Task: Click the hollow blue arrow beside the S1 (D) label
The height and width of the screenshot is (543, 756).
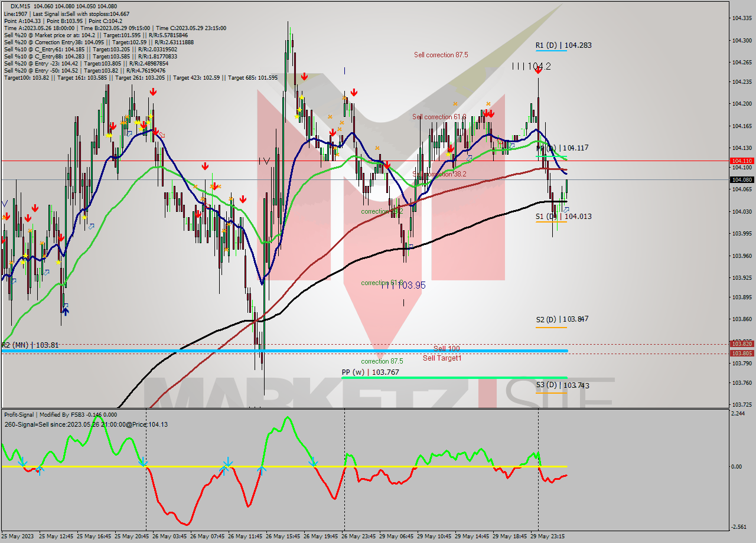Action: 566,210
